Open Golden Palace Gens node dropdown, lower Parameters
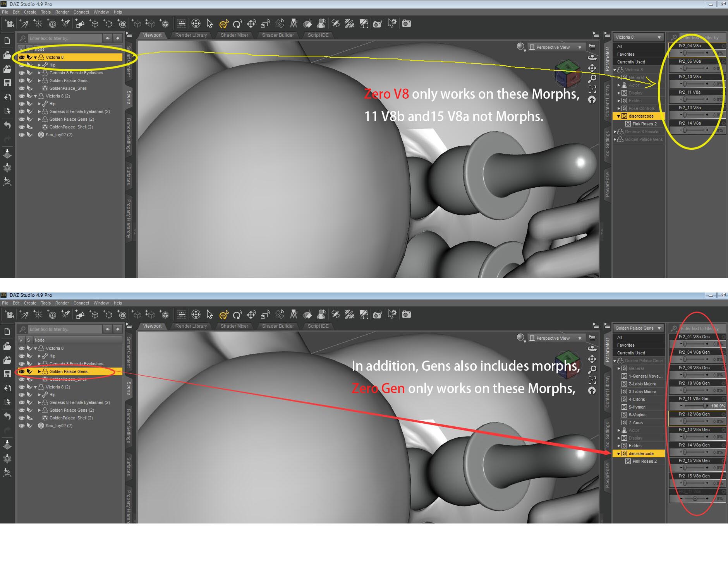 [639, 328]
